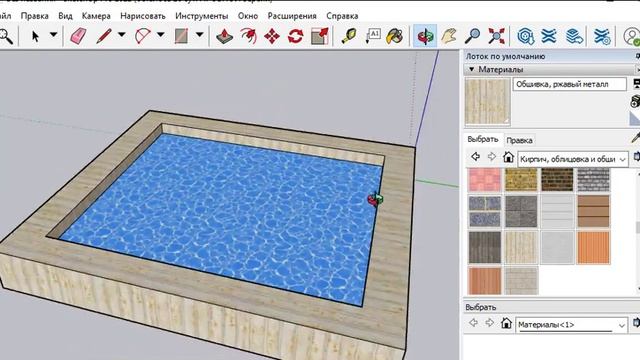640x360 pixels.
Task: Open the Камера menu
Action: tap(96, 16)
